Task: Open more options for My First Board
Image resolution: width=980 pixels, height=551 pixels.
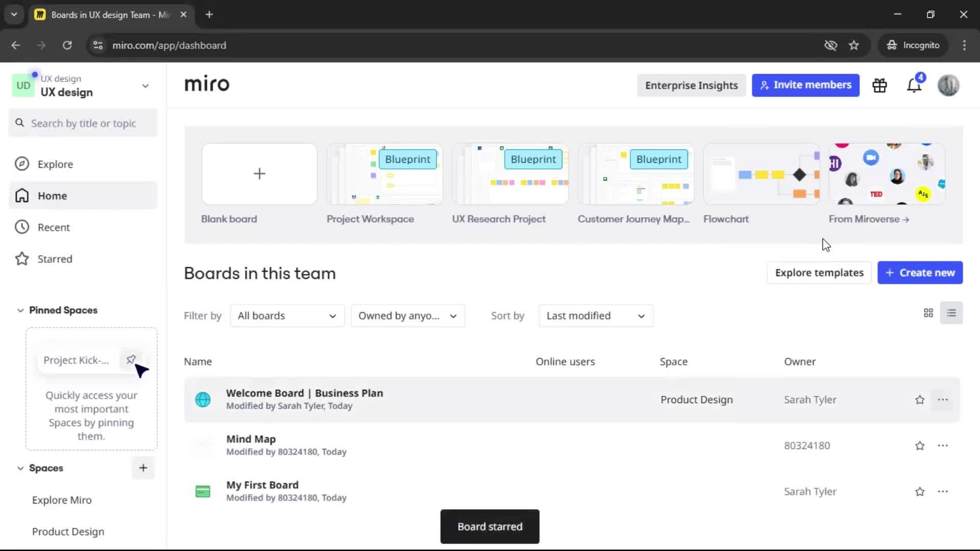Action: pos(943,492)
